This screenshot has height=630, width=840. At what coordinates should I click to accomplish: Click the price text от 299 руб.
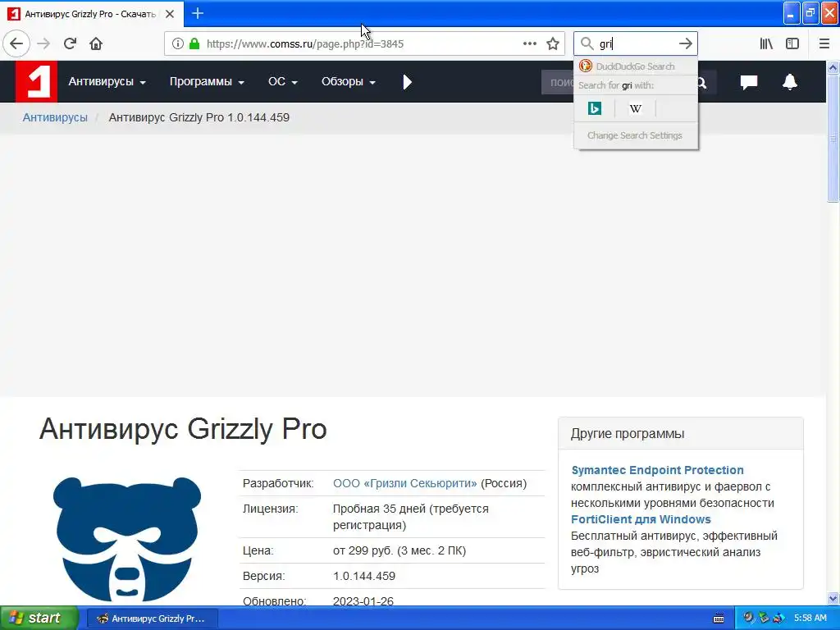tap(363, 550)
